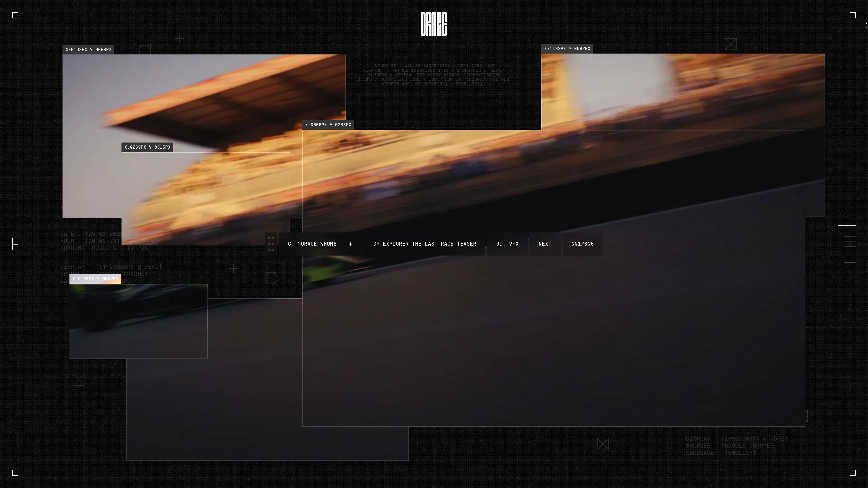Click the C: \ORAGE path segment
The width and height of the screenshot is (868, 488).
302,244
